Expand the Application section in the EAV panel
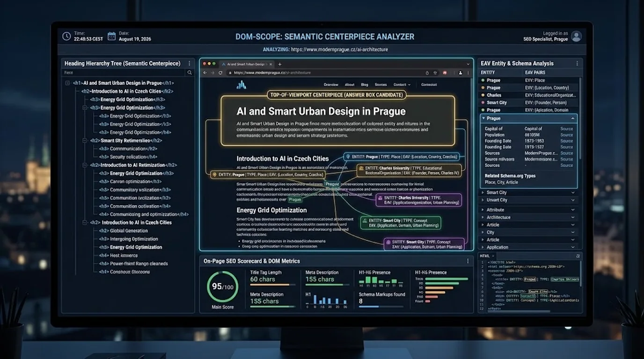 pos(529,247)
